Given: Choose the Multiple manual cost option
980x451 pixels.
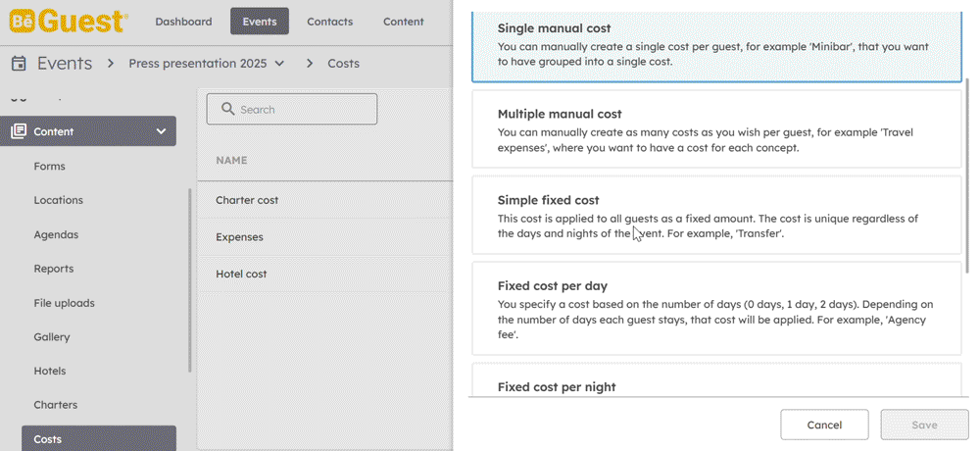Looking at the screenshot, I should (x=716, y=128).
